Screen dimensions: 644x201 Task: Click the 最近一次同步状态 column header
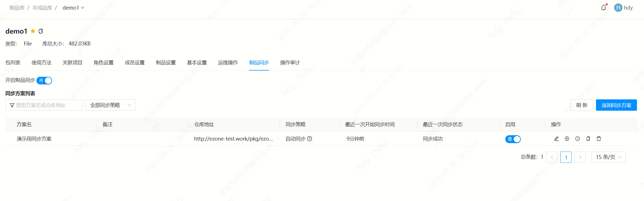tap(443, 124)
